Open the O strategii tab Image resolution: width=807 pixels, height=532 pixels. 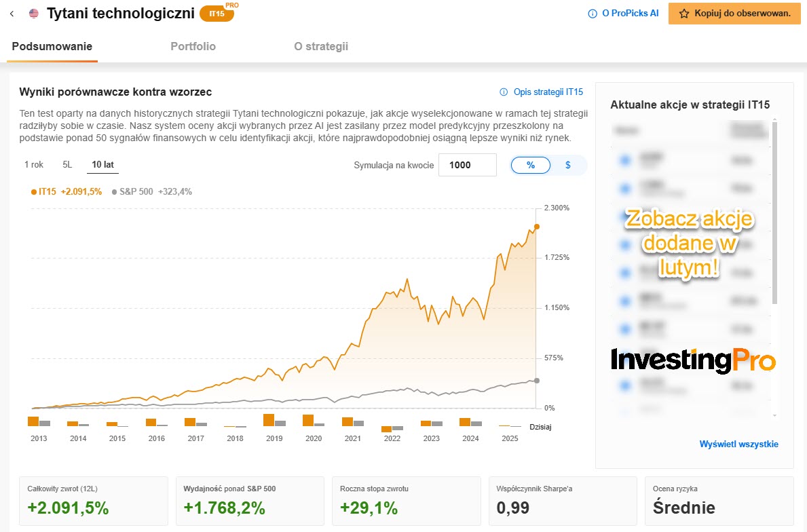(x=321, y=46)
